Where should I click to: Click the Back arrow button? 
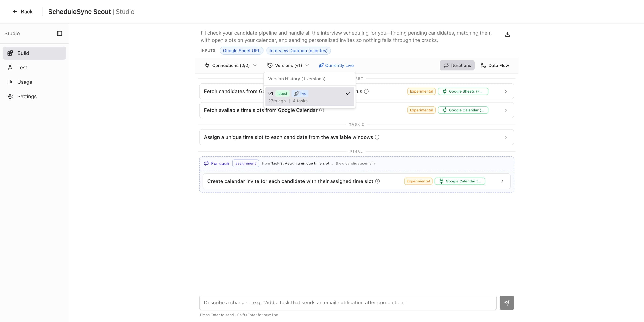(22, 12)
